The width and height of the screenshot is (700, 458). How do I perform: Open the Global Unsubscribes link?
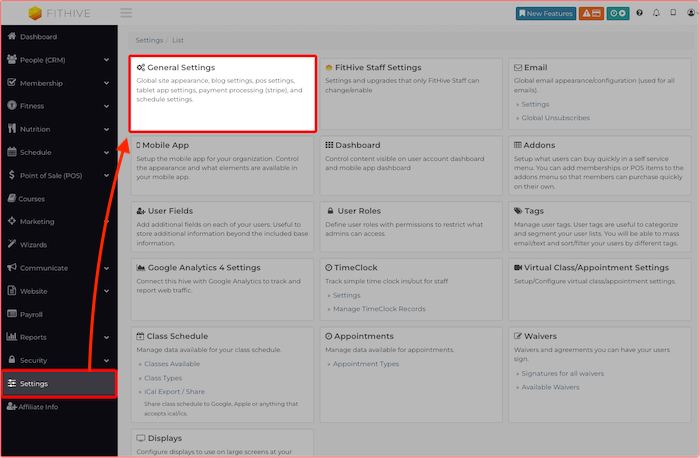(558, 118)
